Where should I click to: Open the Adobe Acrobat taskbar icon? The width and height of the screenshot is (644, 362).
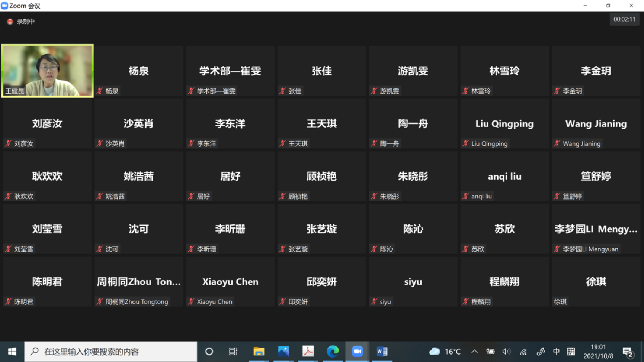click(308, 352)
